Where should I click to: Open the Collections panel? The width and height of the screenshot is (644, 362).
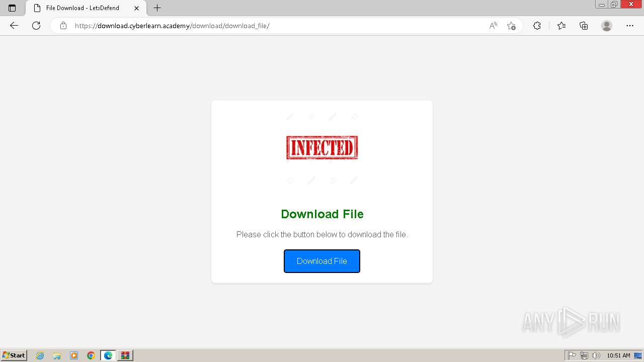[x=584, y=26]
